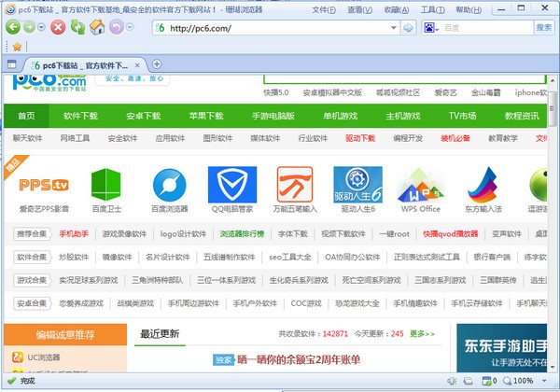The height and width of the screenshot is (392, 560).
Task: Open the WPS Office app icon
Action: 420,185
